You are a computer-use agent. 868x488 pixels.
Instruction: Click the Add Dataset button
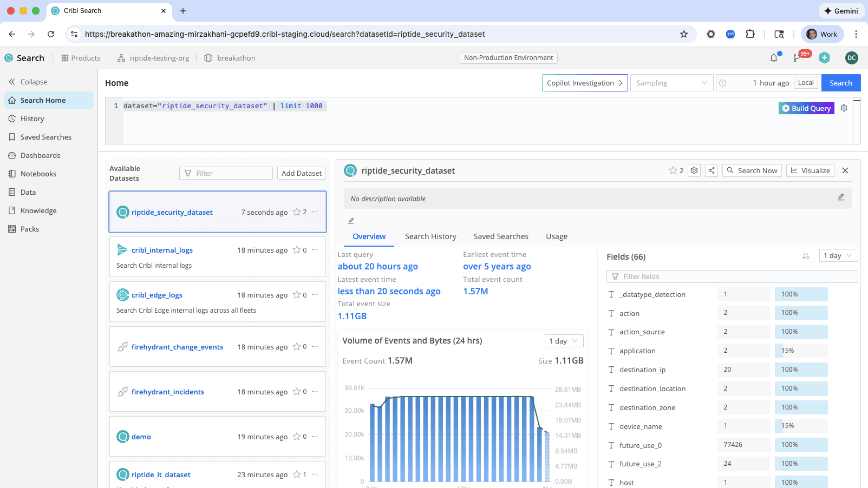[x=302, y=173]
